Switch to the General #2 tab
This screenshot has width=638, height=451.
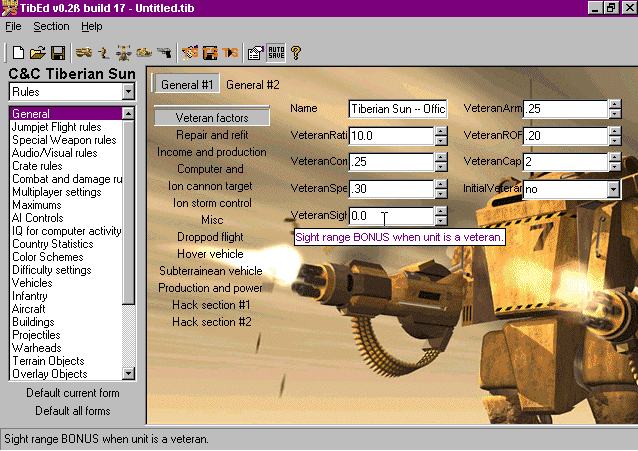click(253, 85)
